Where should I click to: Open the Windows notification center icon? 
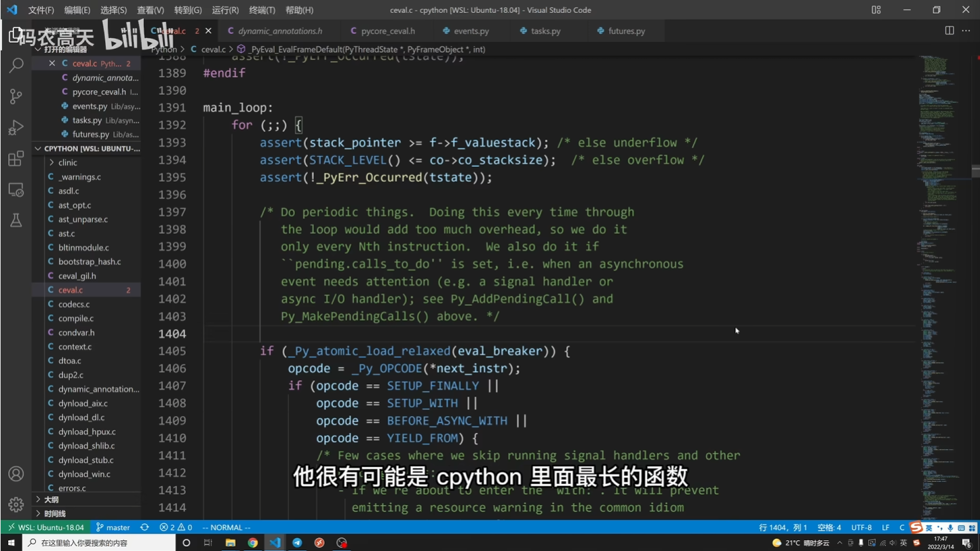coord(966,543)
